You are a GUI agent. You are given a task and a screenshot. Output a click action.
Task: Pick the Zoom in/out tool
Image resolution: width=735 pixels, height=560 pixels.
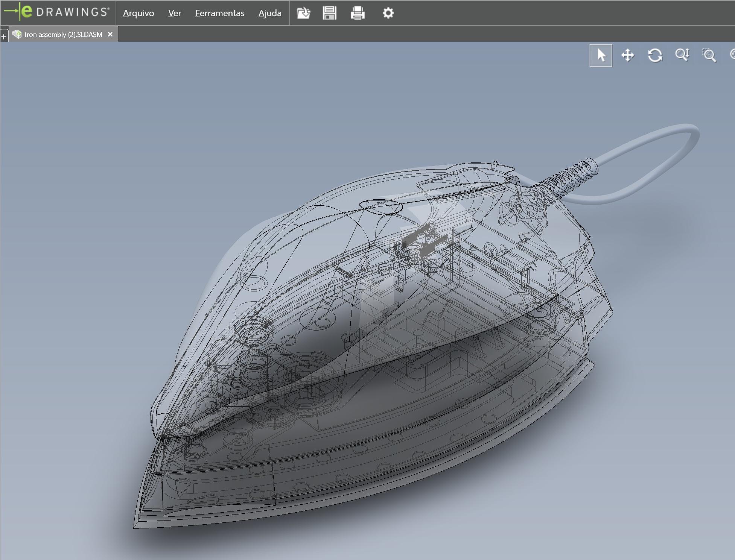tap(682, 55)
